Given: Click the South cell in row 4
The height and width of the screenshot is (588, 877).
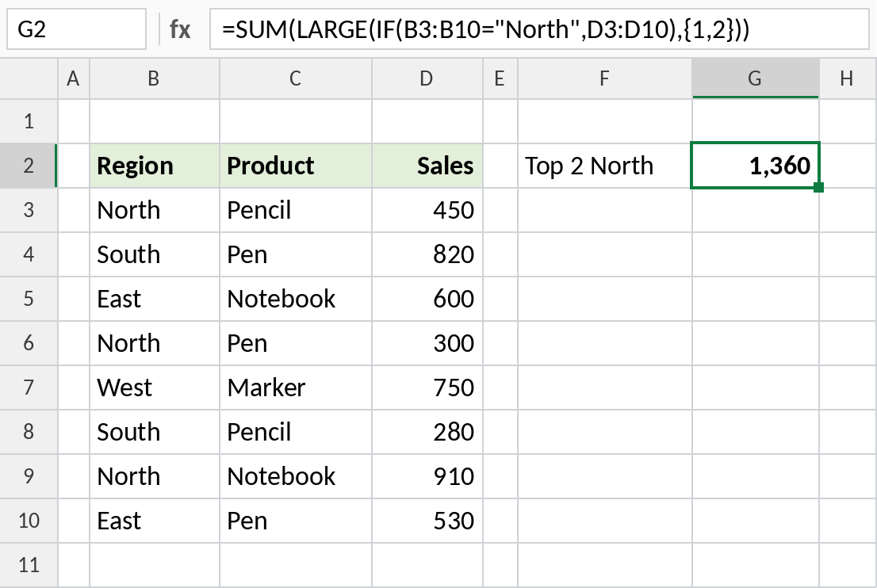Looking at the screenshot, I should pos(155,254).
